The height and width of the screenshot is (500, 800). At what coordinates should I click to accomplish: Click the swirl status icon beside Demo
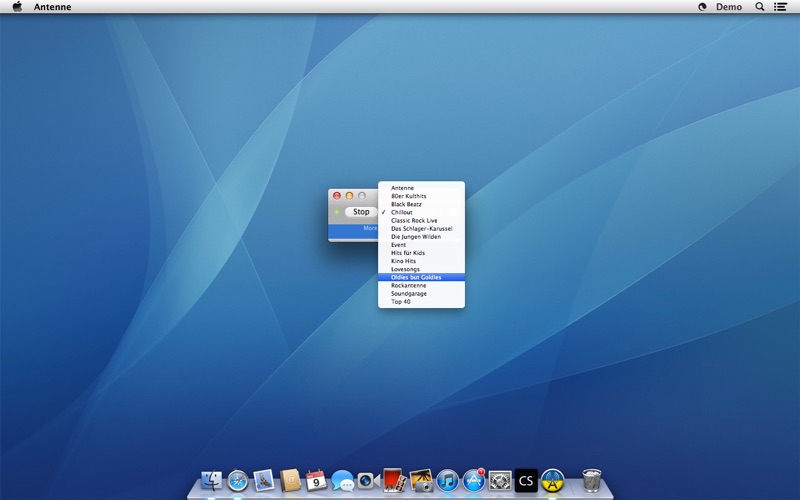pyautogui.click(x=702, y=7)
